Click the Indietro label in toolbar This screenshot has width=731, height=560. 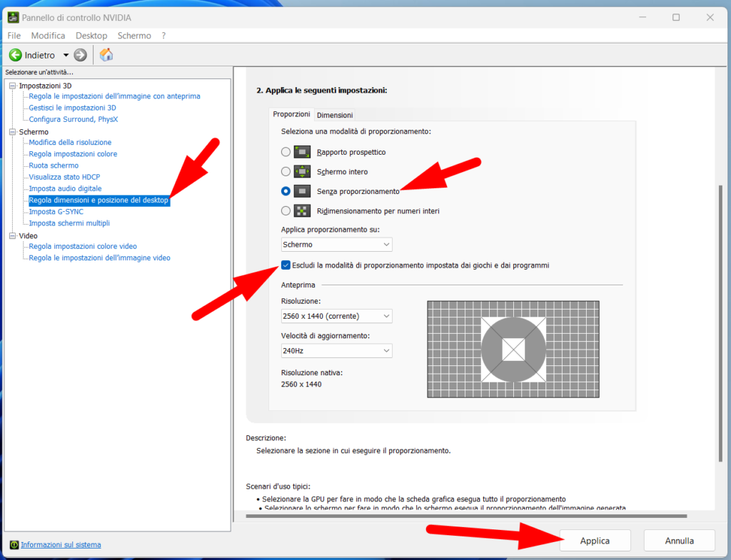click(x=40, y=55)
